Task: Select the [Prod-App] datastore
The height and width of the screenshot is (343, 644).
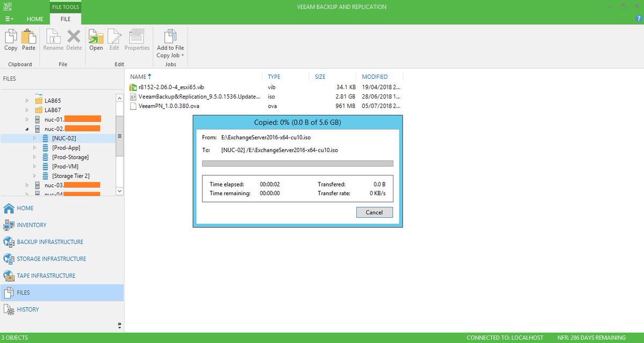Action: 67,147
